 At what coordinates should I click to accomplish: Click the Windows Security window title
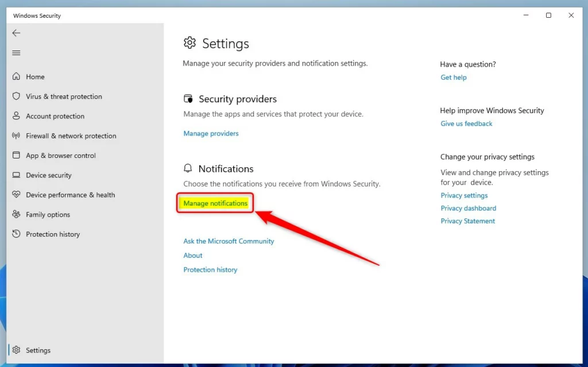point(37,16)
